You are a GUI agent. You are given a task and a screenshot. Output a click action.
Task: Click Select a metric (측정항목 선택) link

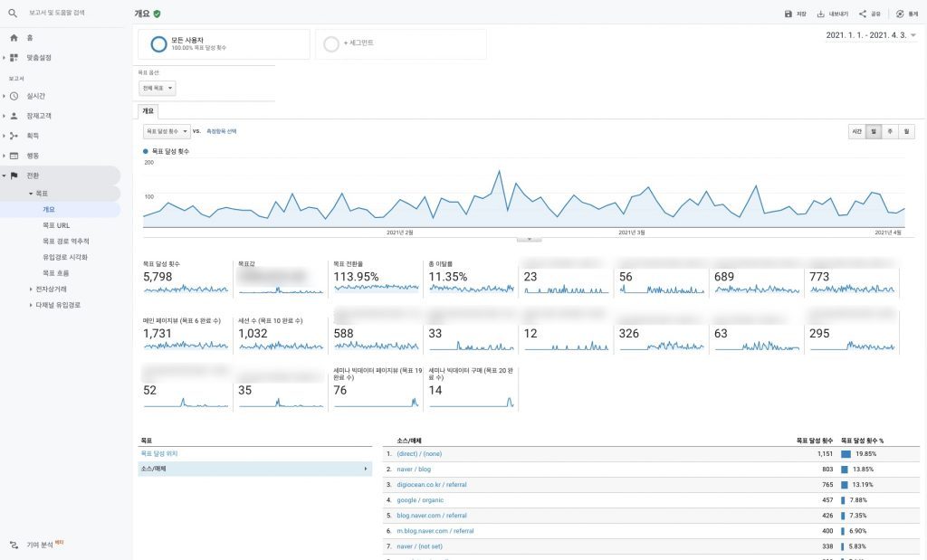pos(221,131)
